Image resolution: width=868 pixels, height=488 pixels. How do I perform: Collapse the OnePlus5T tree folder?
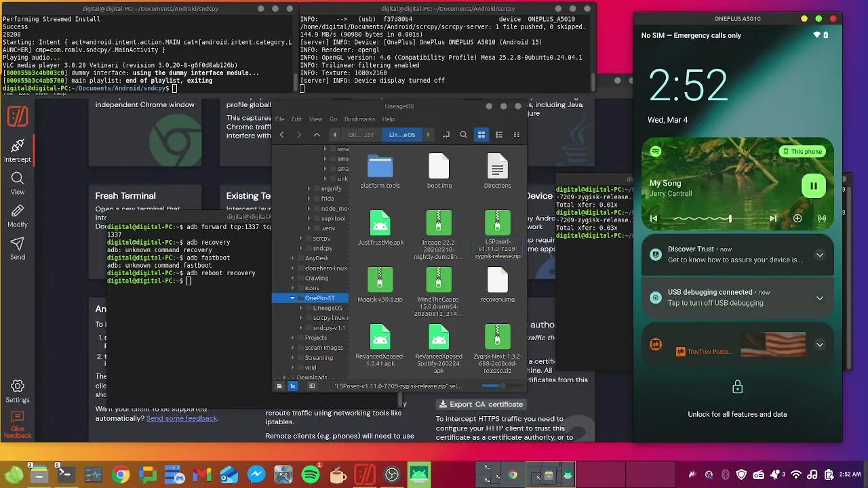click(292, 298)
